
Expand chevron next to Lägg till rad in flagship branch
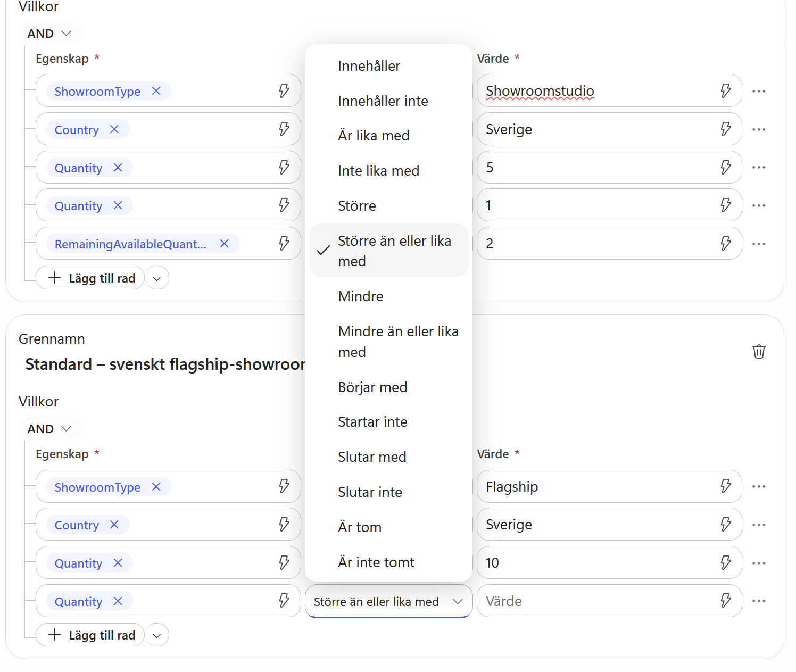157,635
